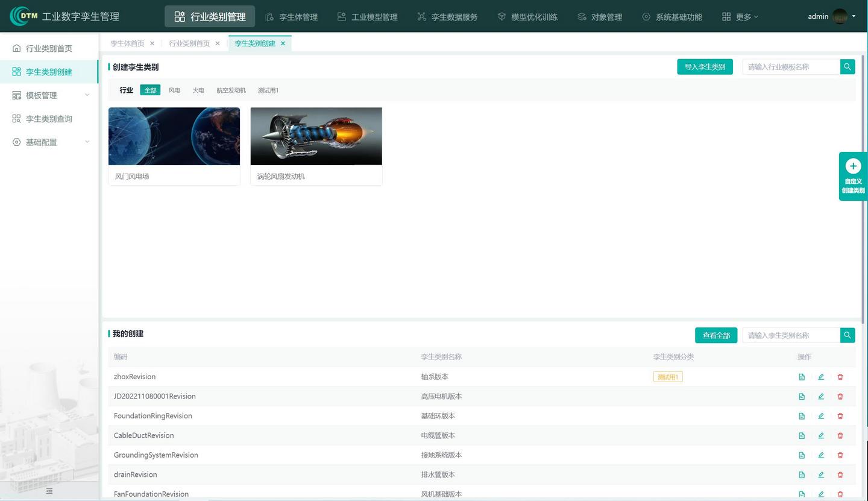This screenshot has width=868, height=501.
Task: Open the 工业模型管理 top menu
Action: (367, 17)
